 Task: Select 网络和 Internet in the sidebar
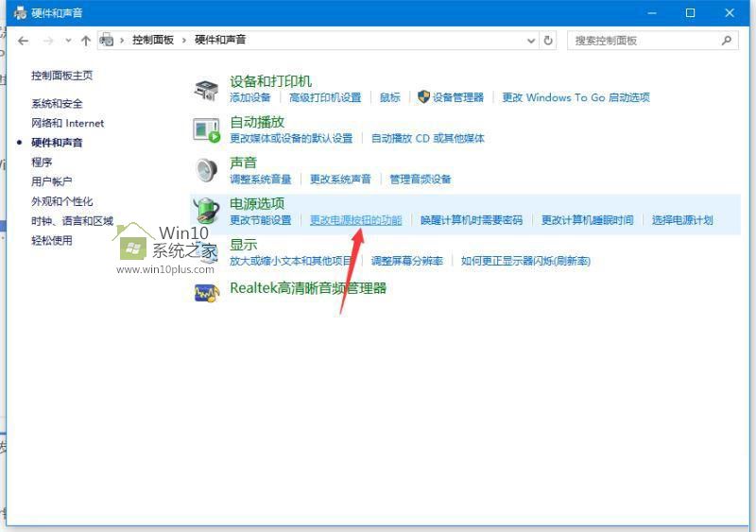pos(67,123)
